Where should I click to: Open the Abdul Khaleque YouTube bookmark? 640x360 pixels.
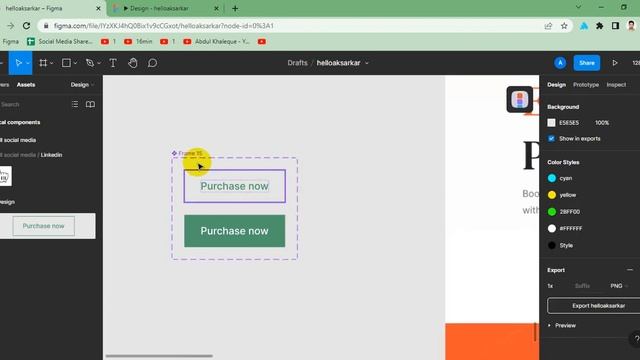217,42
